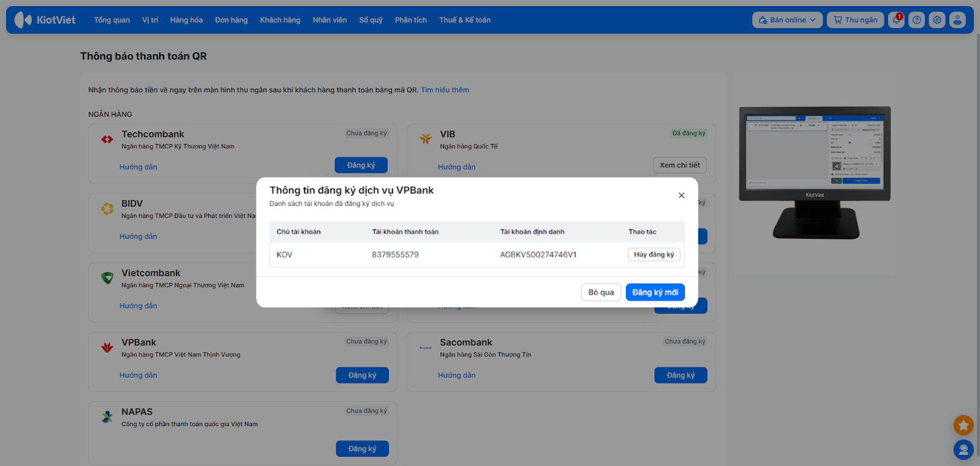The width and height of the screenshot is (980, 466).
Task: Click the Techcombank logo icon
Action: [107, 140]
